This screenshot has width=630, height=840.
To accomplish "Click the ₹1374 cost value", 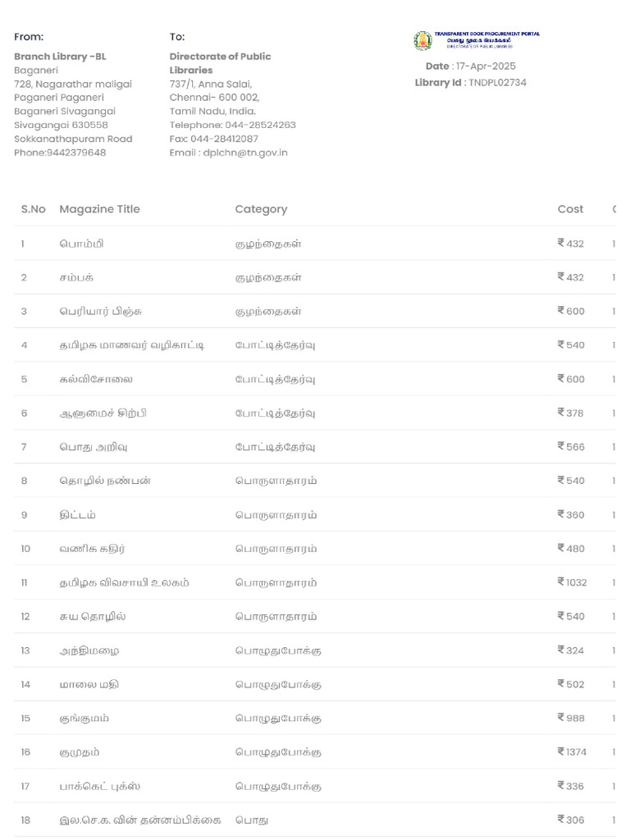I will pyautogui.click(x=572, y=752).
